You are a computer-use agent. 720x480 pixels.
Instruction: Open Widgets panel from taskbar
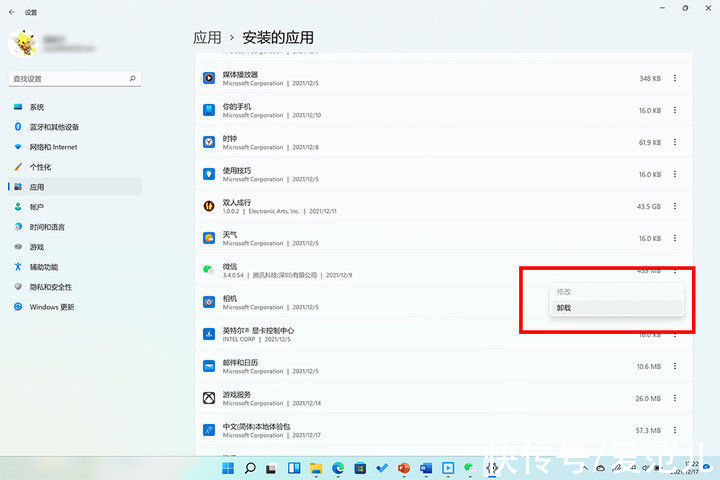point(294,469)
